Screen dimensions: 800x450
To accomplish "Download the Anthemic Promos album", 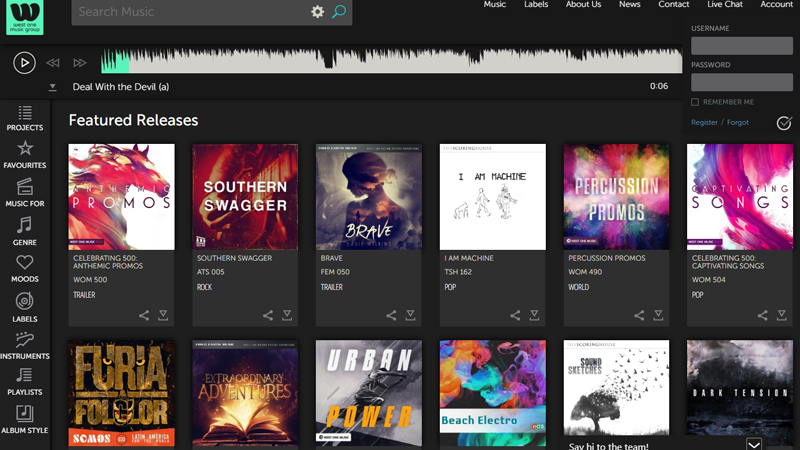I will tap(163, 315).
